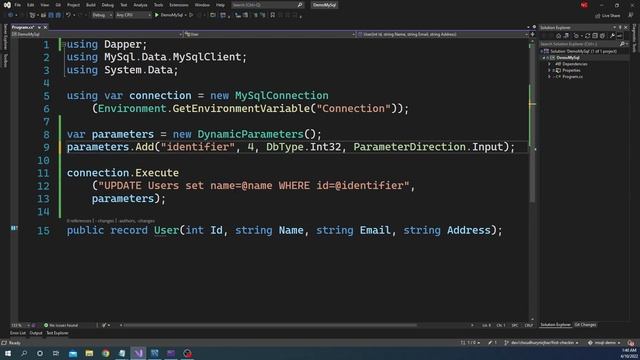
Task: Open the View menu
Action: pos(44,5)
